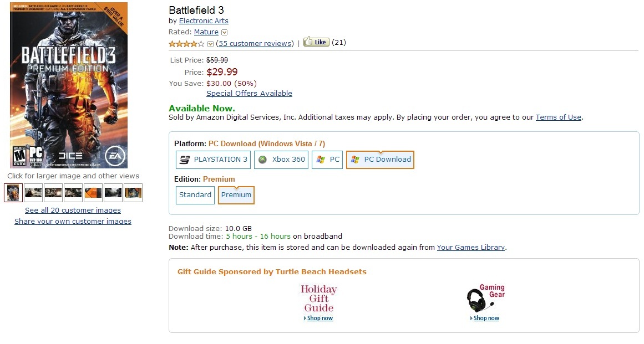Choose the PLAYSTATION 3 platform option
Viewport: 644px width, 344px height.
coord(214,160)
